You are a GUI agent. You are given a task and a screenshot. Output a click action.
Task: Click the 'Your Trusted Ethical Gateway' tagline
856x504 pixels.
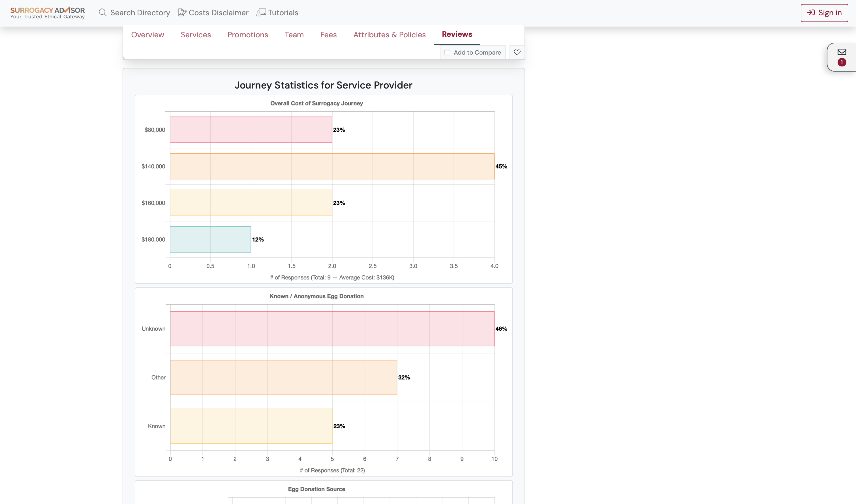47,17
